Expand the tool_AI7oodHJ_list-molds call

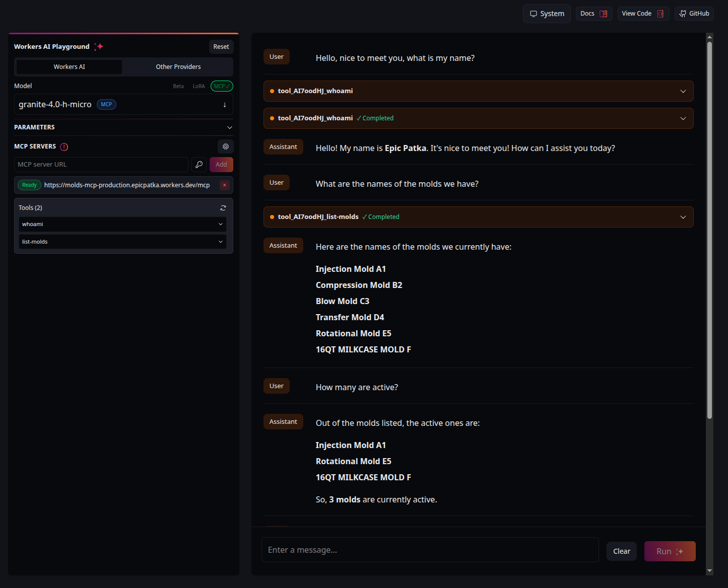tap(478, 217)
